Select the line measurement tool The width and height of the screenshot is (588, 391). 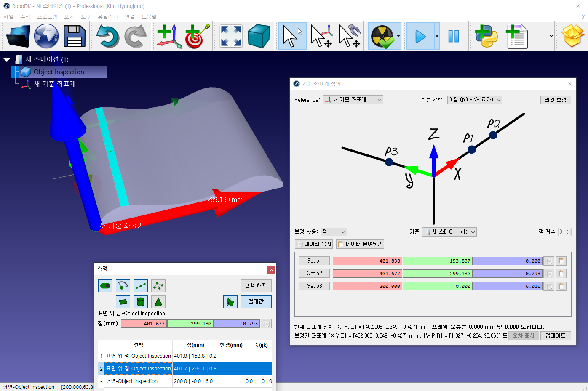click(141, 286)
